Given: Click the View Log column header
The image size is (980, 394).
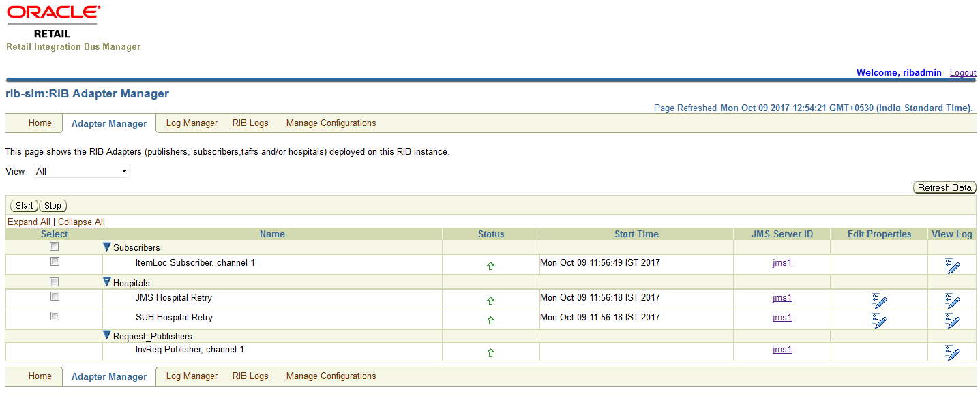Looking at the screenshot, I should [952, 234].
